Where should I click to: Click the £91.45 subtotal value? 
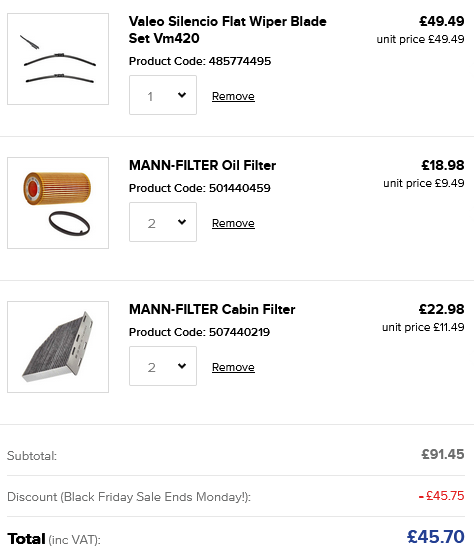(x=443, y=454)
